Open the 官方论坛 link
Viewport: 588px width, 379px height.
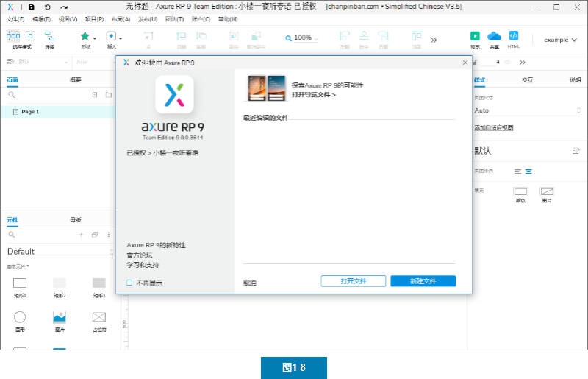coord(140,255)
